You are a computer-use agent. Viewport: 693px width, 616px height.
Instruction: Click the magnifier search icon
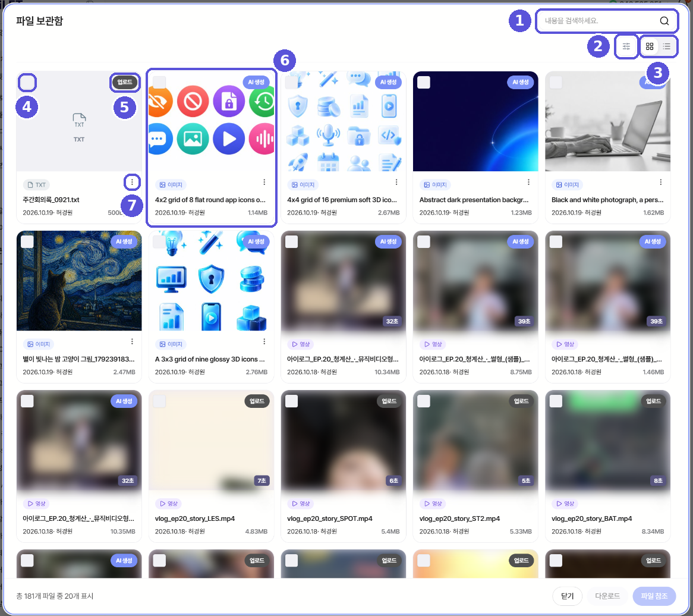point(664,21)
